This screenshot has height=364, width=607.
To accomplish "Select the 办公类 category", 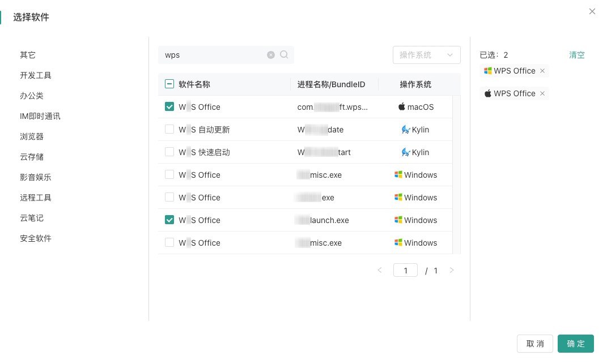I will click(x=32, y=96).
